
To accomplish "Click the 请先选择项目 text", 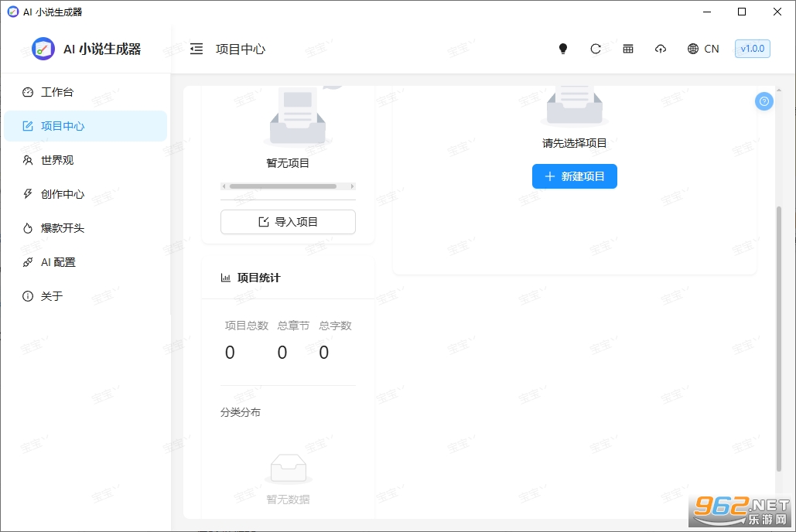I will (575, 143).
